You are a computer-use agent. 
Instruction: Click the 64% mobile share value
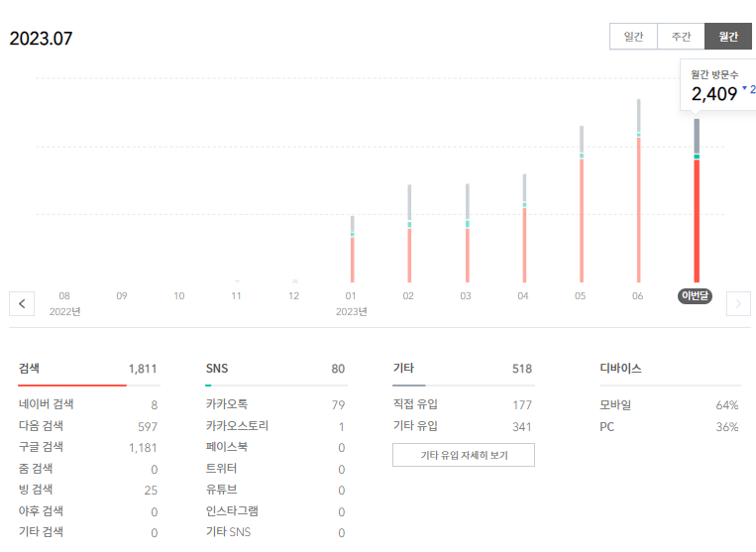point(727,405)
